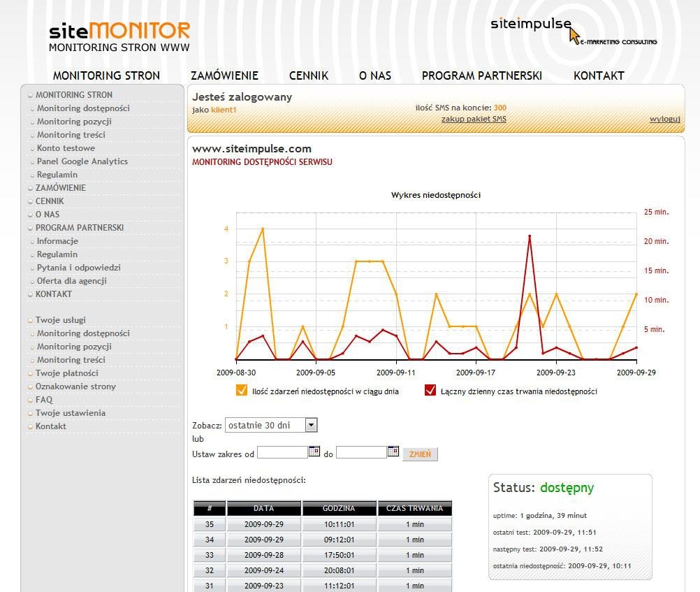Open CENNIK in top navigation
Screen dimensions: 700x592
309,75
